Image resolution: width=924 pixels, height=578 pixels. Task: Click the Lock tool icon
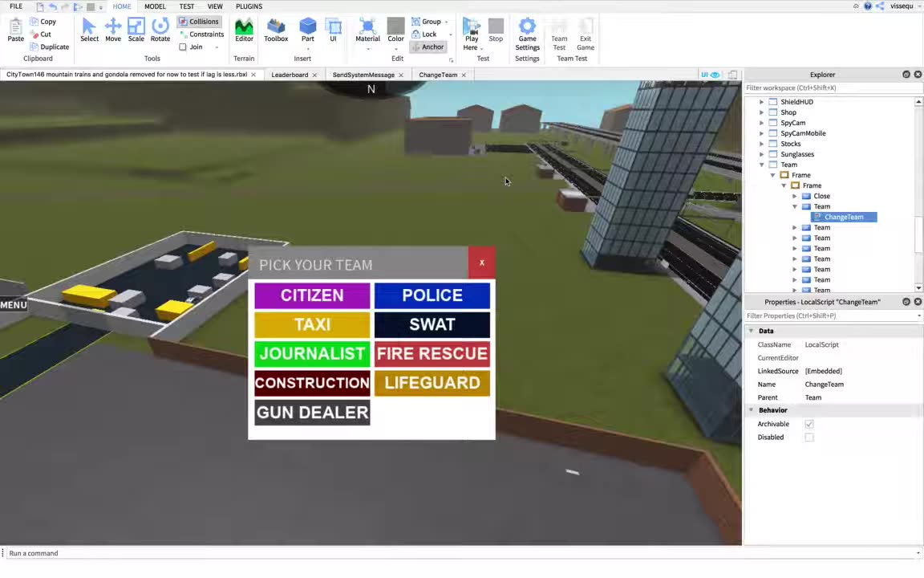[x=416, y=35]
